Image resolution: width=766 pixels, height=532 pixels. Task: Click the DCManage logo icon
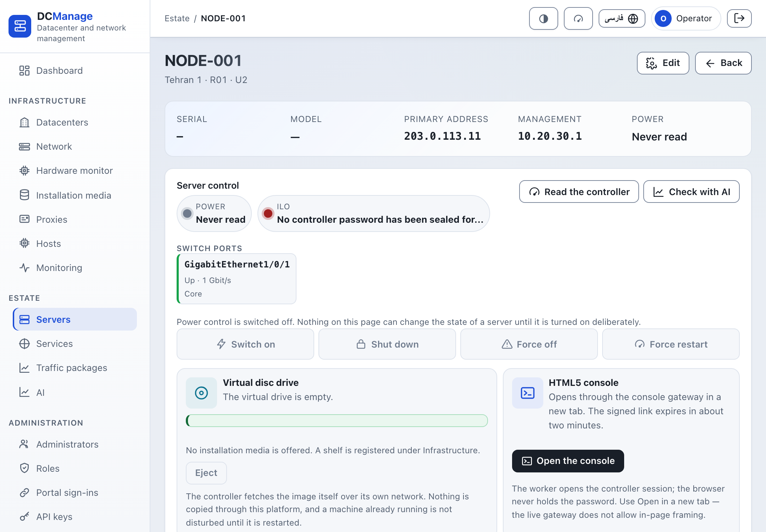coord(20,26)
